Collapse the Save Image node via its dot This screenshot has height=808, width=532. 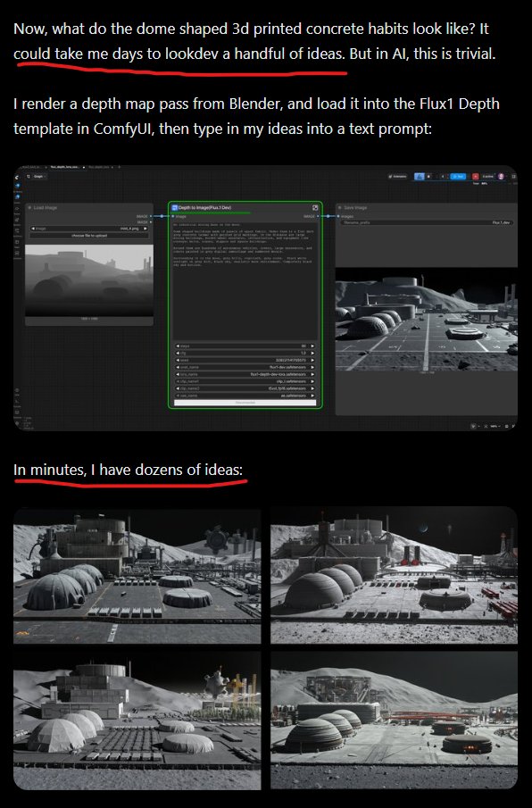[340, 208]
